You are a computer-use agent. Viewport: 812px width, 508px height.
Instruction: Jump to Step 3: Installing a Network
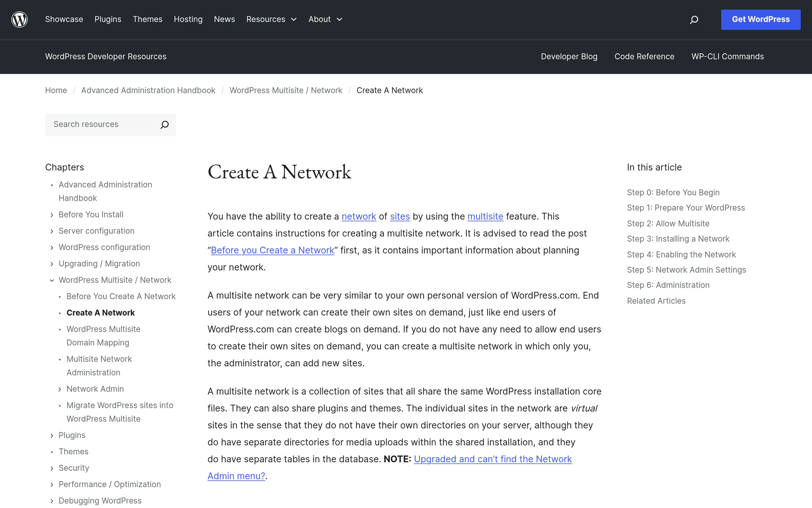pyautogui.click(x=678, y=239)
